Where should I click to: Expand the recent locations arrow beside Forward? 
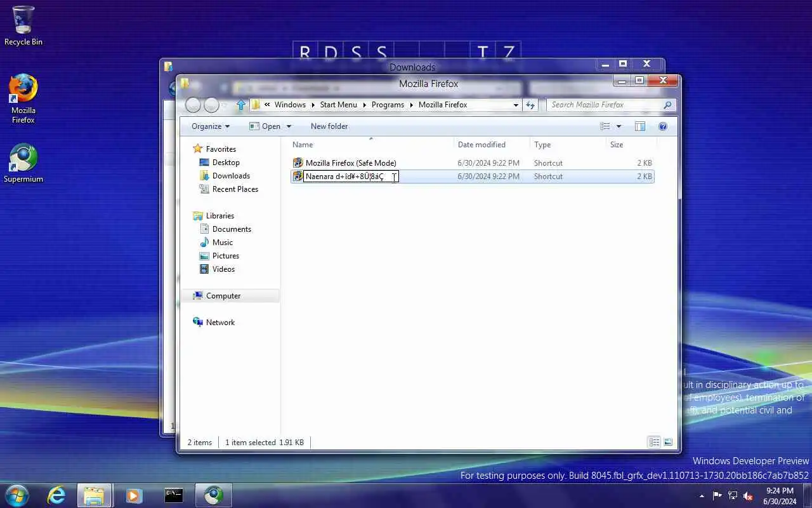point(224,105)
